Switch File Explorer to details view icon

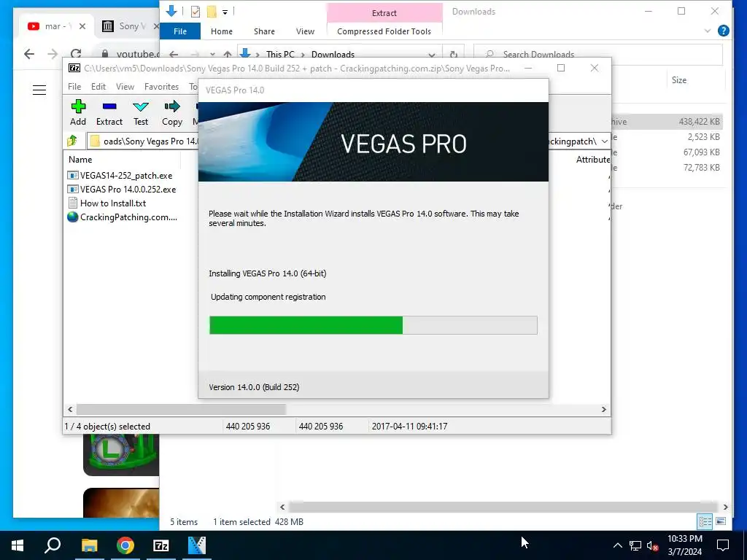pyautogui.click(x=705, y=521)
